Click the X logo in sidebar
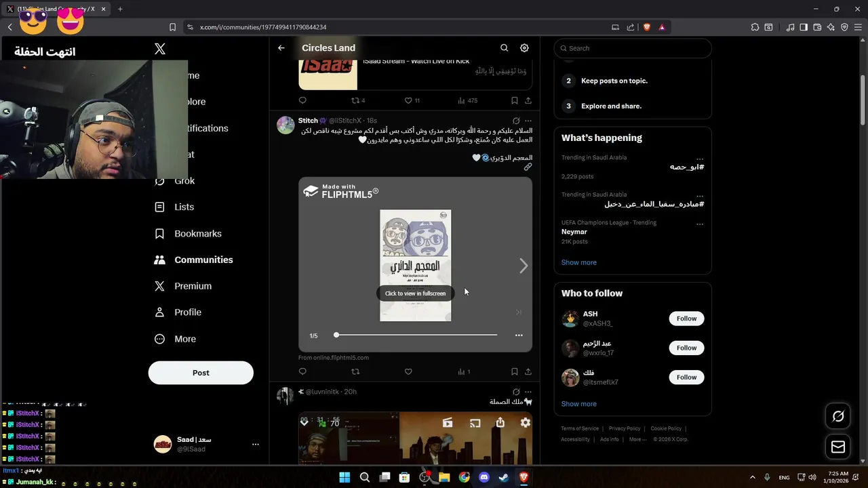 tap(160, 49)
